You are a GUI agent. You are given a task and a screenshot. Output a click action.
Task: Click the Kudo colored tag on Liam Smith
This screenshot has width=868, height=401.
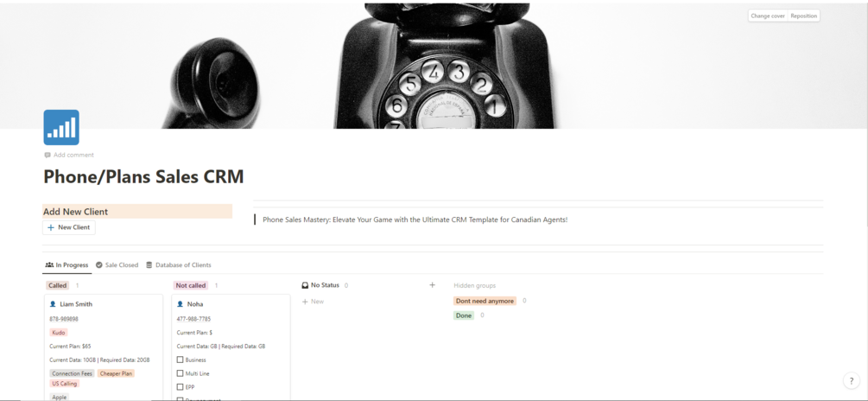click(x=58, y=333)
